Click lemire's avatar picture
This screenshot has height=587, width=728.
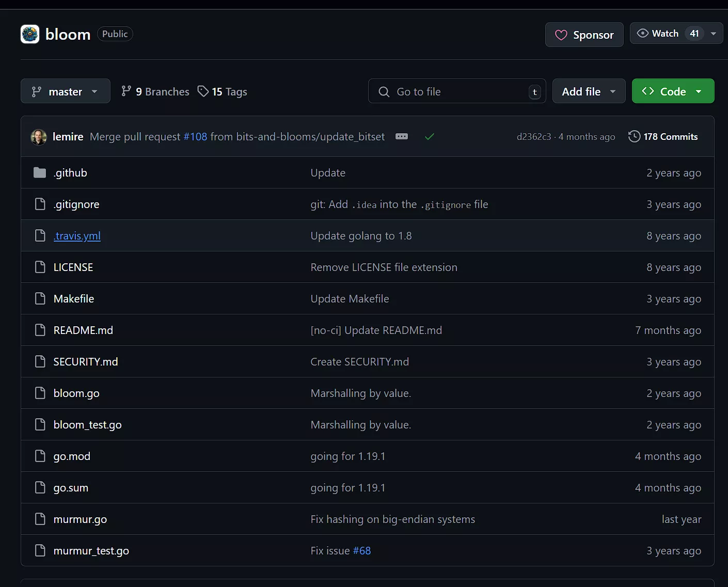39,137
